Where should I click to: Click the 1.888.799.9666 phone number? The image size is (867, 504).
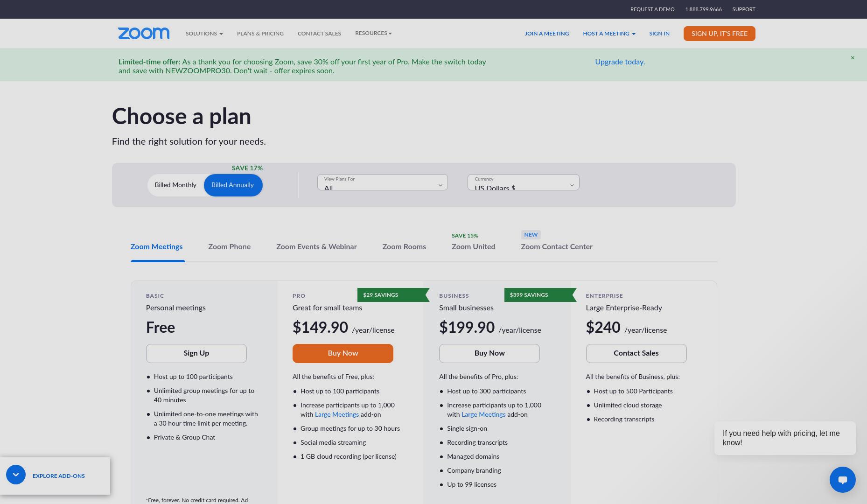[x=703, y=9]
